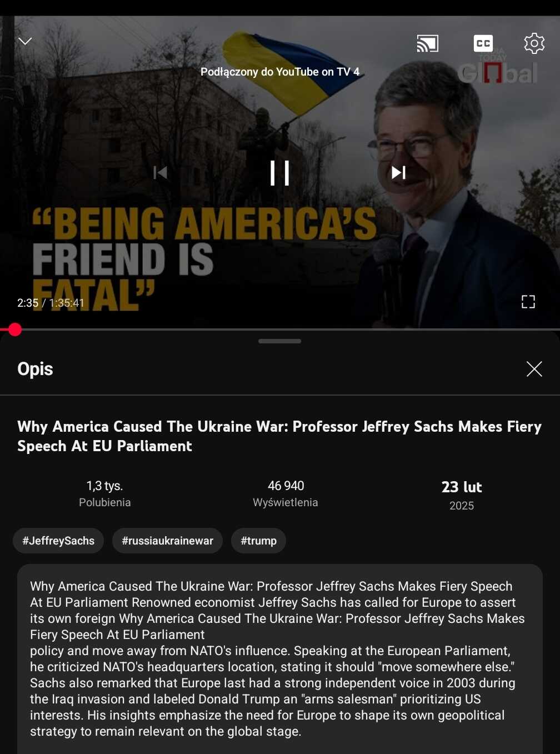560x754 pixels.
Task: Skip to the next video
Action: (x=399, y=173)
